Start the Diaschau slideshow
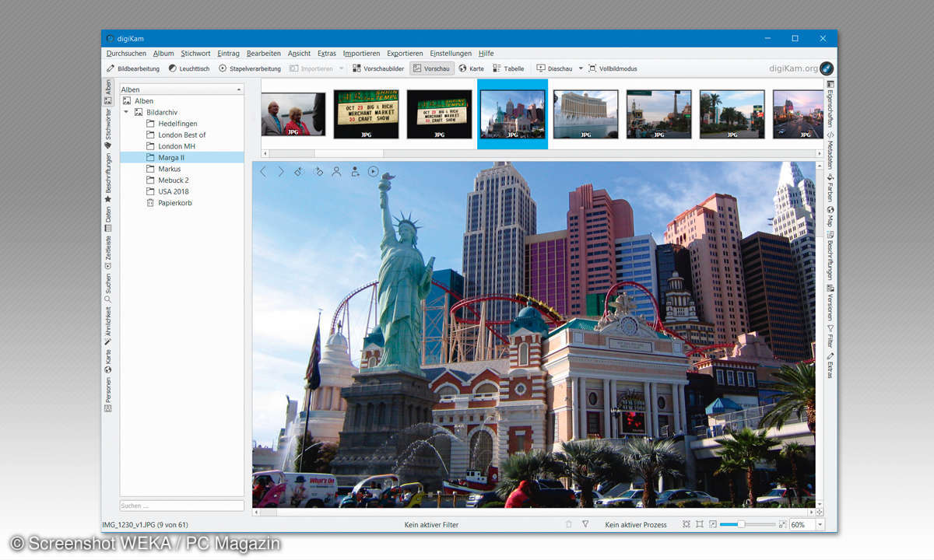This screenshot has width=934, height=560. 554,68
